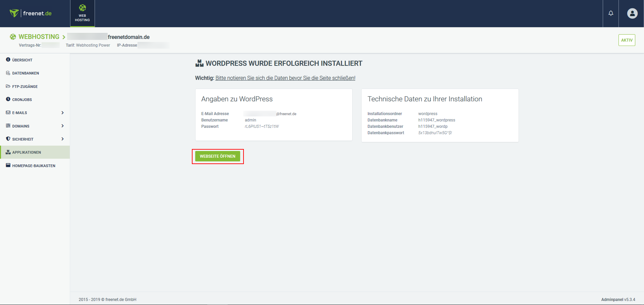Select database password 5x13bdnulTw5G^$!
644x305 pixels.
pos(435,133)
